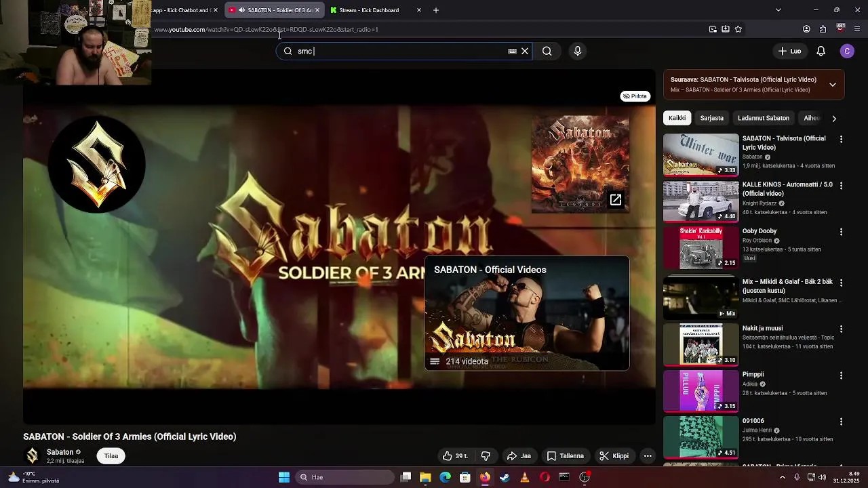Image resolution: width=868 pixels, height=488 pixels.
Task: Close the Kick Dashboard tab
Action: pyautogui.click(x=418, y=10)
